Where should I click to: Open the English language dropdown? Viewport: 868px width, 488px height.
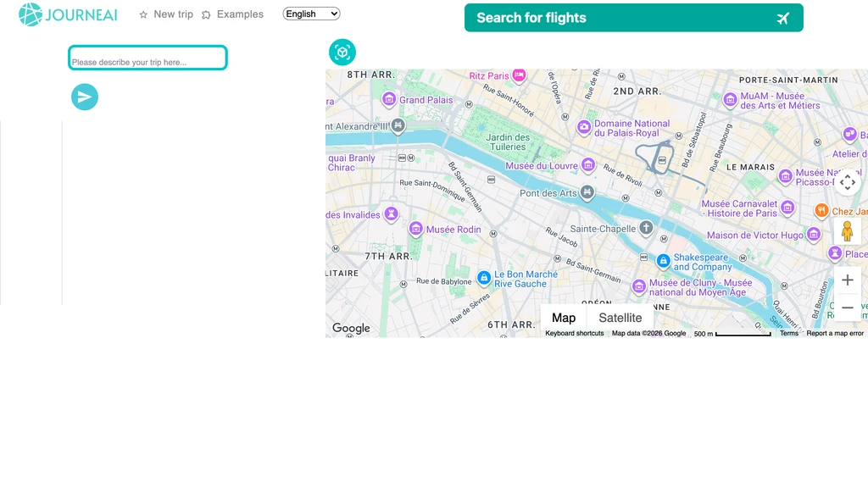click(311, 14)
